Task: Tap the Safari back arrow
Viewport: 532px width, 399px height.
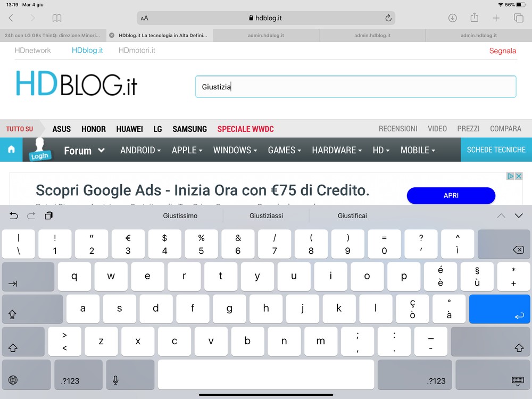Action: tap(11, 18)
